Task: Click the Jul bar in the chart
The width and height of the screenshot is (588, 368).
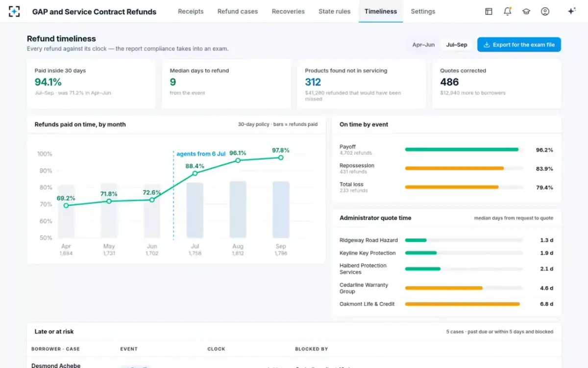Action: click(x=195, y=210)
